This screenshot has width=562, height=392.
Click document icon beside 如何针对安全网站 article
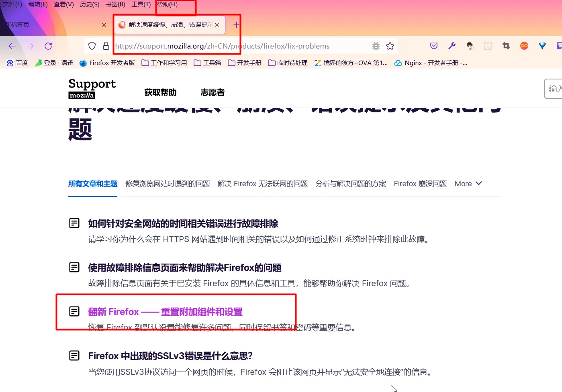click(x=74, y=223)
